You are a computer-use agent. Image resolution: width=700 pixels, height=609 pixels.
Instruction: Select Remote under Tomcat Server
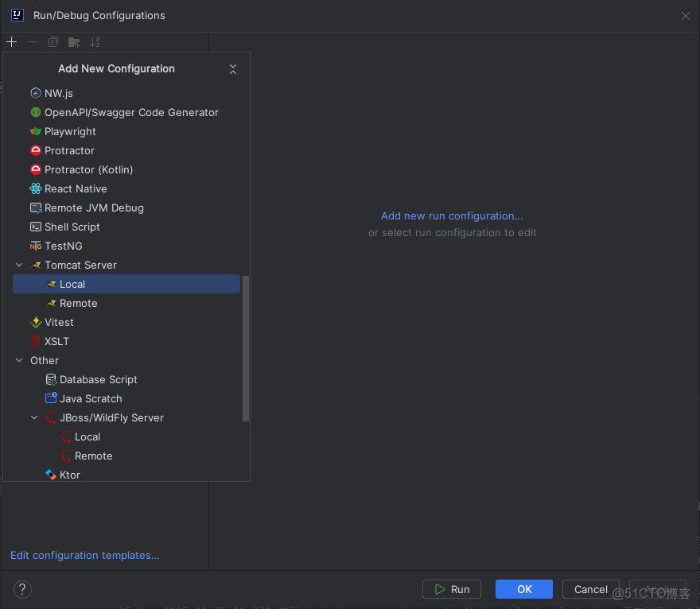[x=126, y=304]
